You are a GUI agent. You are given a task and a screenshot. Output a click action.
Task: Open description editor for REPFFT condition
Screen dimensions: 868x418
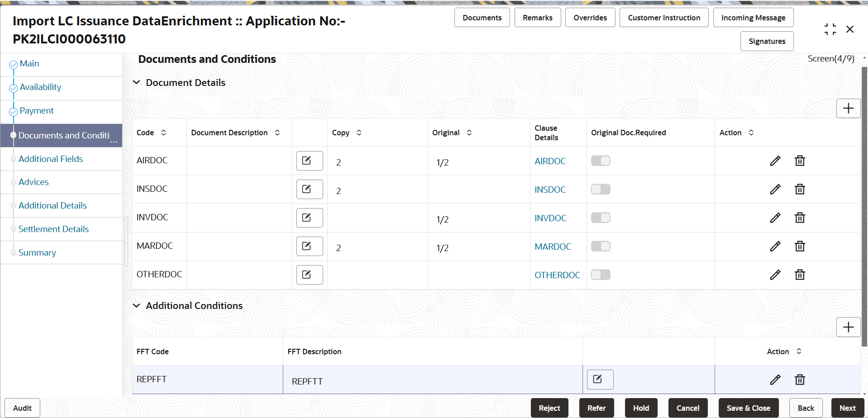click(600, 380)
